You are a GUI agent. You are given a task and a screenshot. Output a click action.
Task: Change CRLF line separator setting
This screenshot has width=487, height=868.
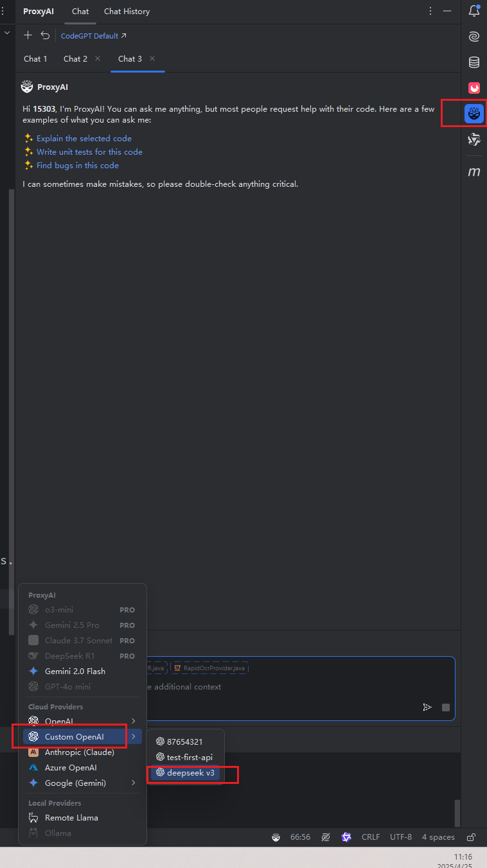pyautogui.click(x=371, y=837)
